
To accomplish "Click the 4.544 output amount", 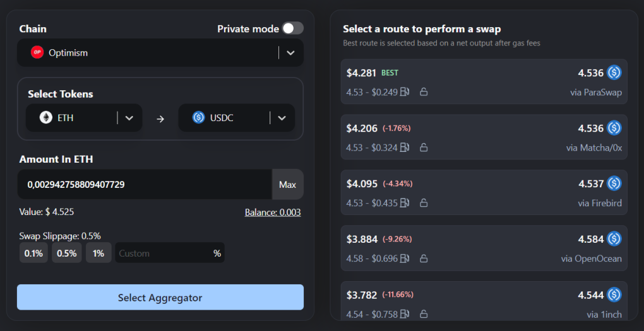I will coord(591,294).
